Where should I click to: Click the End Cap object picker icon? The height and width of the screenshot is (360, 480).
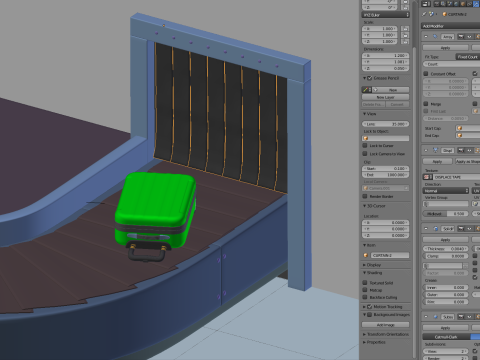coord(460,136)
